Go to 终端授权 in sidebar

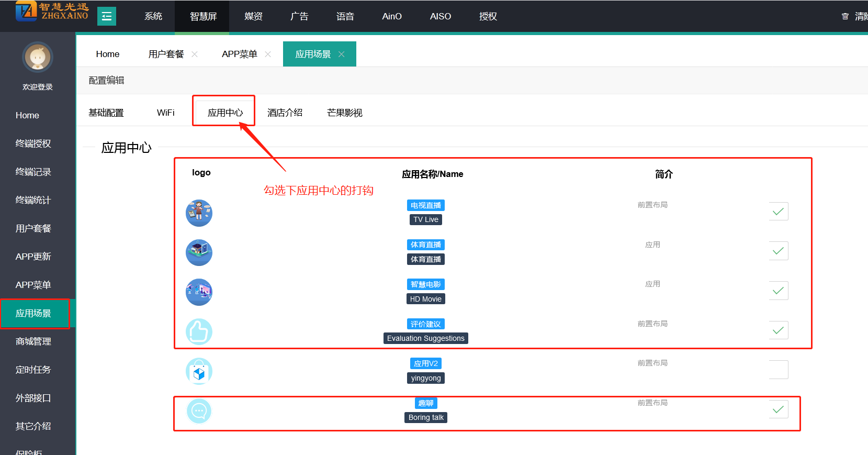[33, 143]
